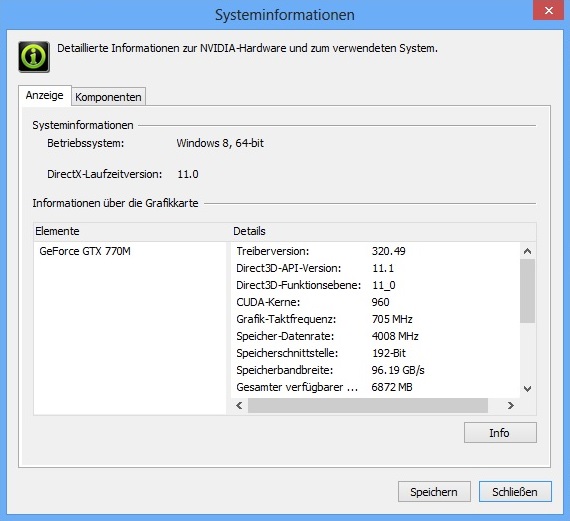Click the Elemente column header
570x521 pixels.
tap(132, 231)
